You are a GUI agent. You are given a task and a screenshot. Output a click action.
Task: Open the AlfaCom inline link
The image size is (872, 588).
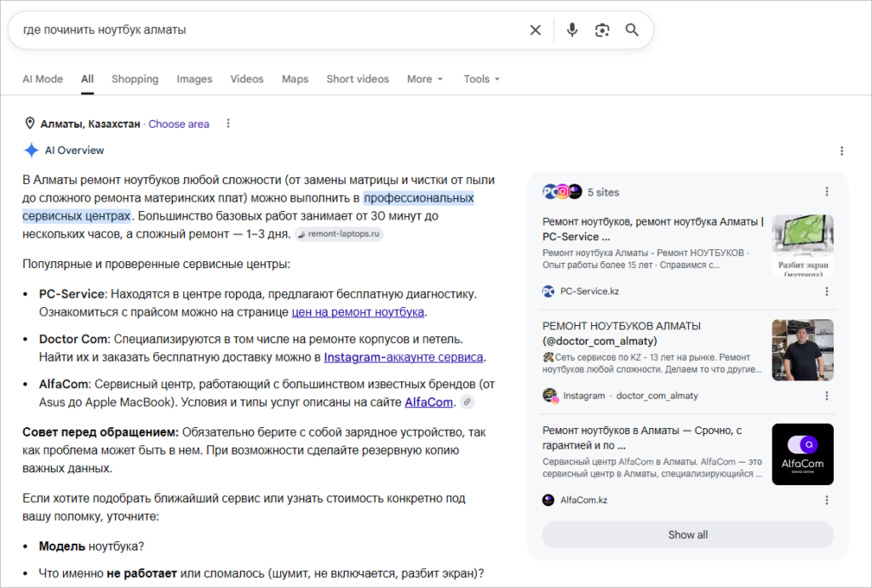[x=429, y=402]
